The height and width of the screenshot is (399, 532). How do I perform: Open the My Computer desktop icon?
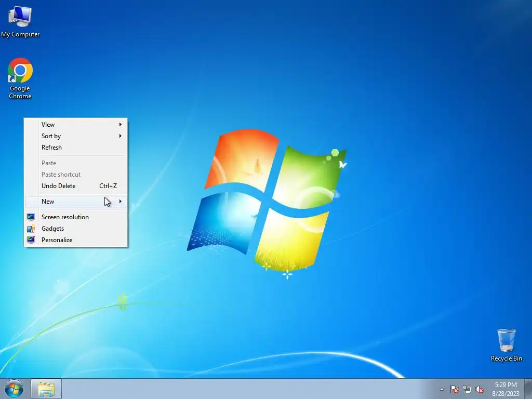(20, 21)
